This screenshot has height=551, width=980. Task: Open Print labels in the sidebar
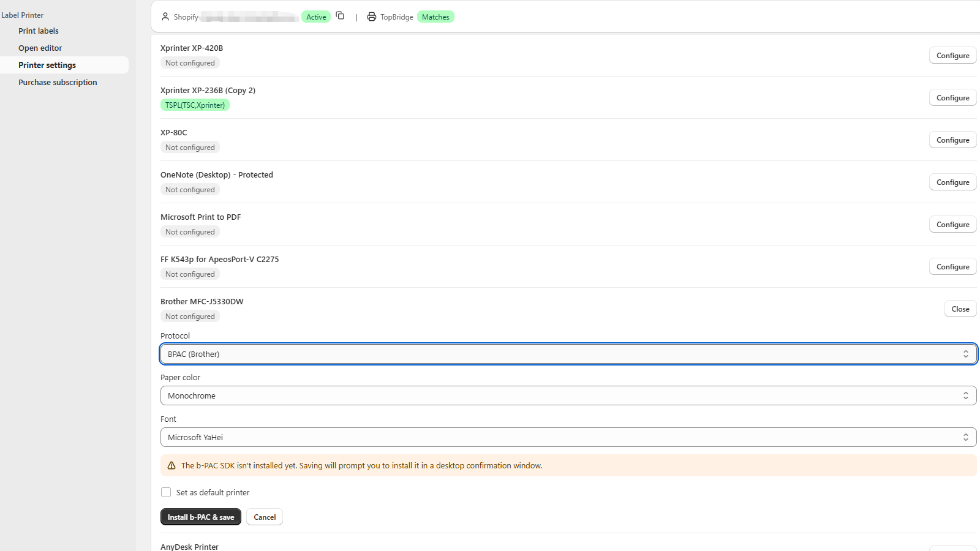pos(39,31)
